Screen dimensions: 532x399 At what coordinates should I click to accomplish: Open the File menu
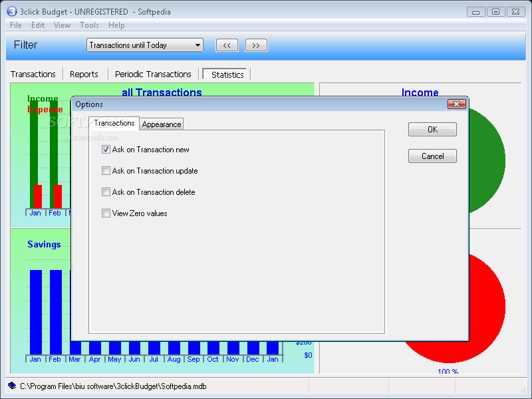point(15,25)
